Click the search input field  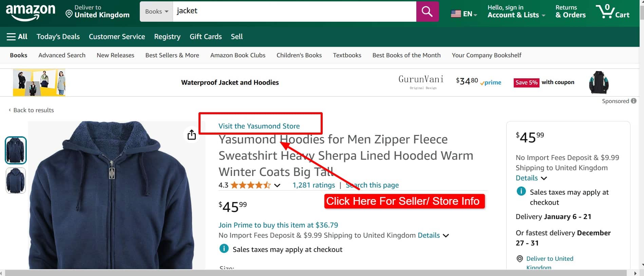coord(295,12)
